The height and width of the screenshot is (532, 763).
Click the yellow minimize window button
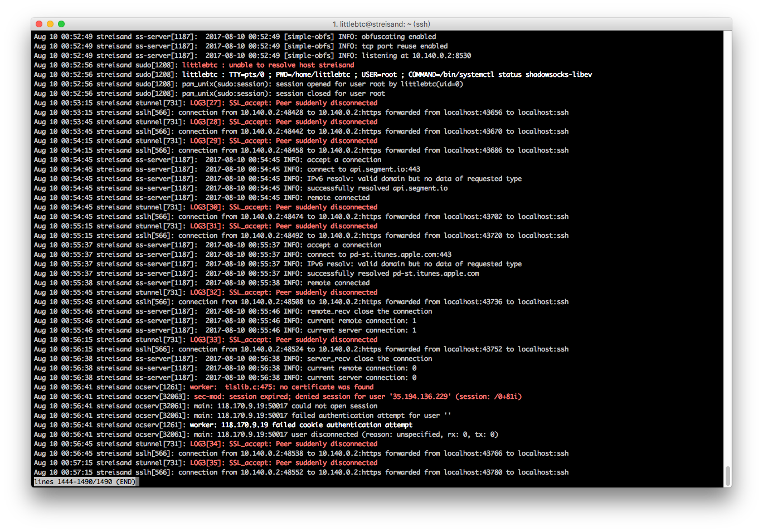pos(50,24)
